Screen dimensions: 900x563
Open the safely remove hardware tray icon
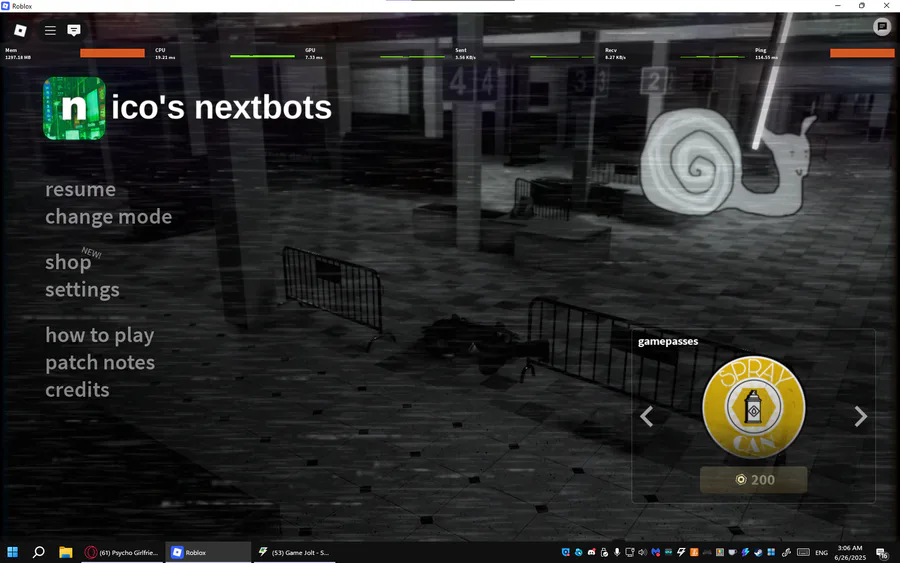coord(604,552)
